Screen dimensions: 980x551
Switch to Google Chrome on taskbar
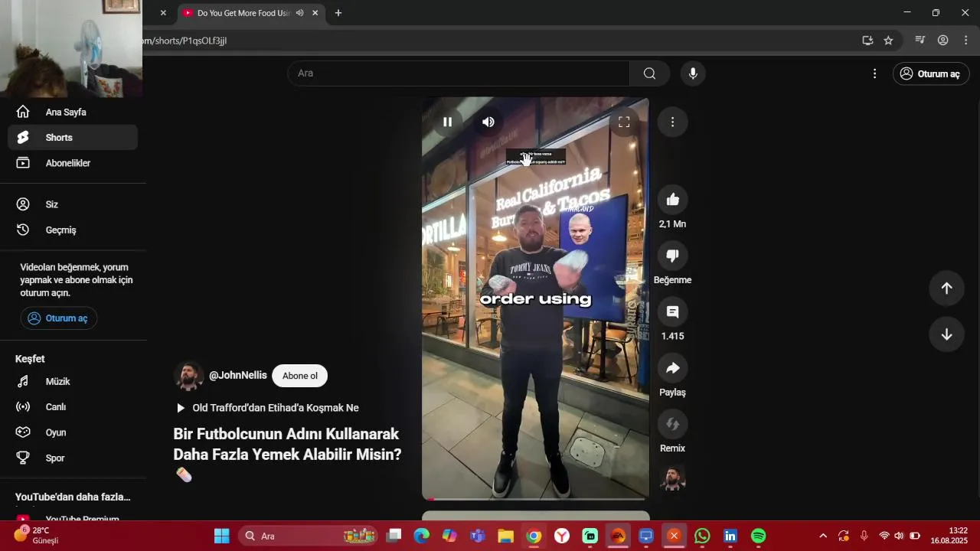click(534, 536)
